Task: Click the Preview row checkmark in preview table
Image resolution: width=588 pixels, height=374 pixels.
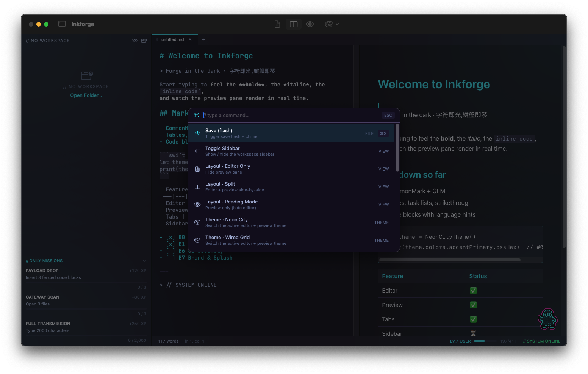Action: point(473,305)
